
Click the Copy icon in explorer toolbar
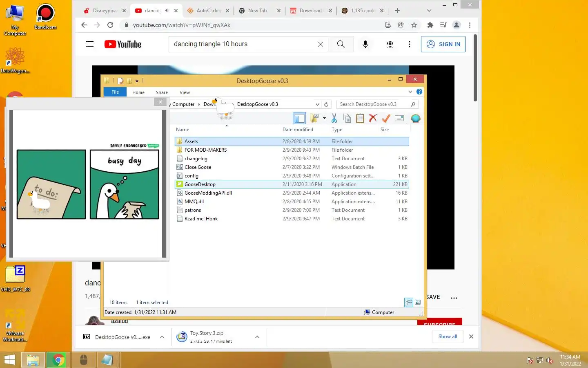[347, 119]
